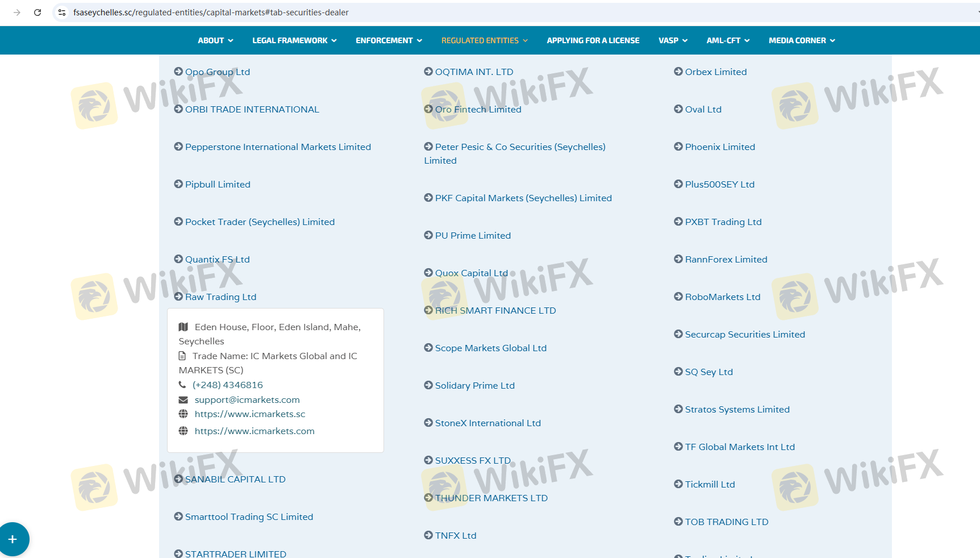Screen dimensions: 980x558
Task: Click the browser address bar URL
Action: (211, 13)
